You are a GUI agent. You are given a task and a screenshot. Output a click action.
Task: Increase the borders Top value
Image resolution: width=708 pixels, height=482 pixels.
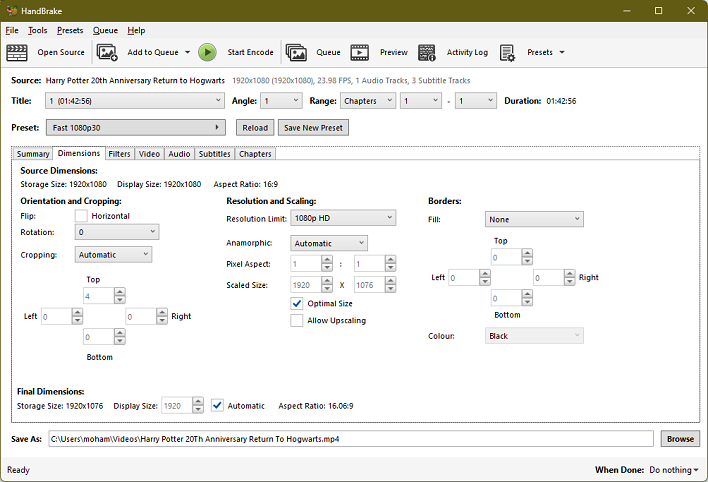click(x=527, y=253)
